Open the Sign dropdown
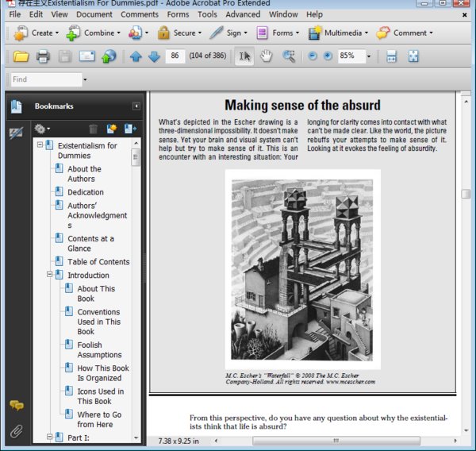Screen dimensions: 476x451 click(228, 33)
